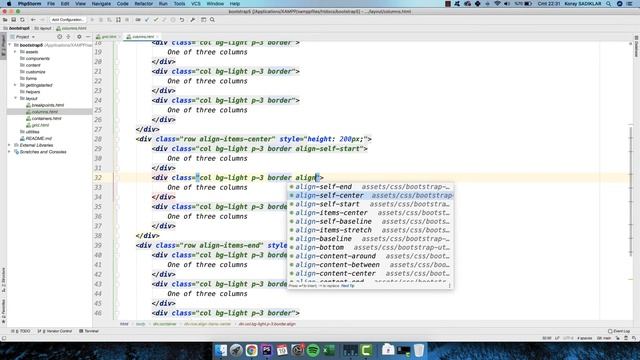Hide the Project panel with minus icon
The image size is (640, 360).
(88, 37)
